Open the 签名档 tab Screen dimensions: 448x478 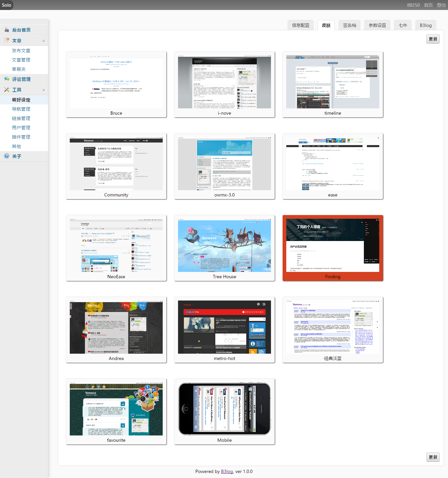349,25
